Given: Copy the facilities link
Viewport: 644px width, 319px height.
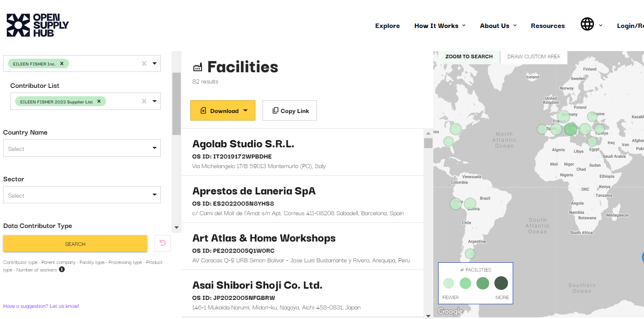Looking at the screenshot, I should coord(290,111).
